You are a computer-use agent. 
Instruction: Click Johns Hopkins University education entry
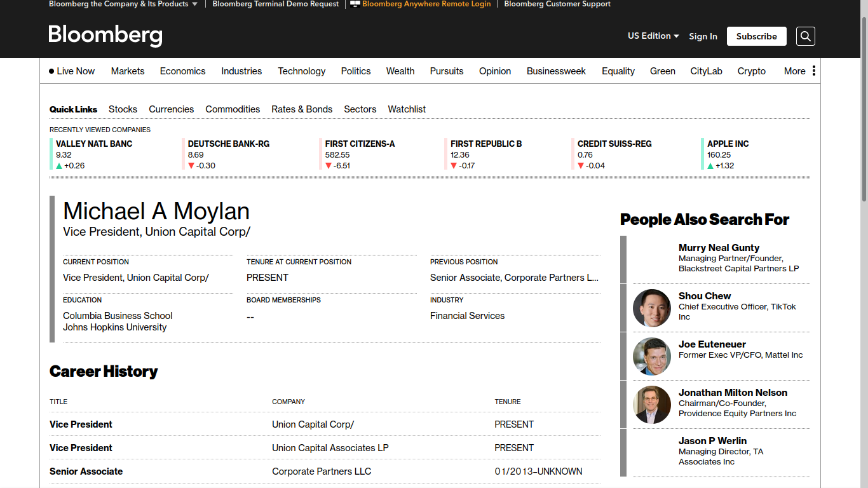coord(115,327)
